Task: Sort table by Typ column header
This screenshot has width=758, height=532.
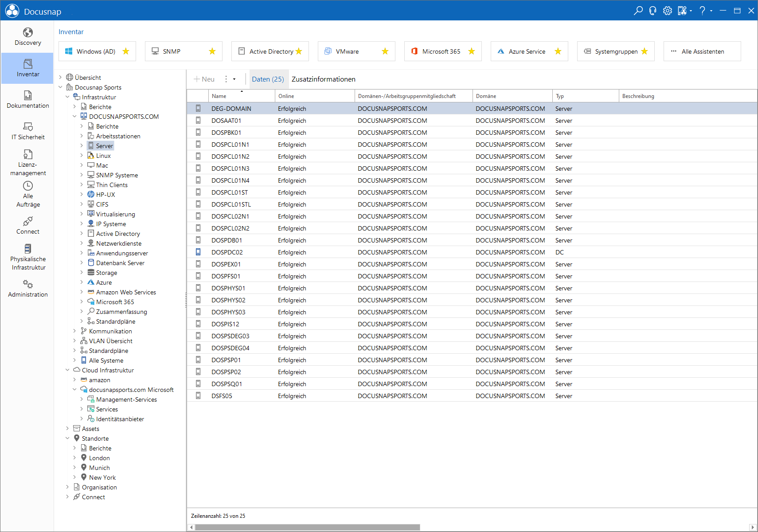Action: pos(585,96)
